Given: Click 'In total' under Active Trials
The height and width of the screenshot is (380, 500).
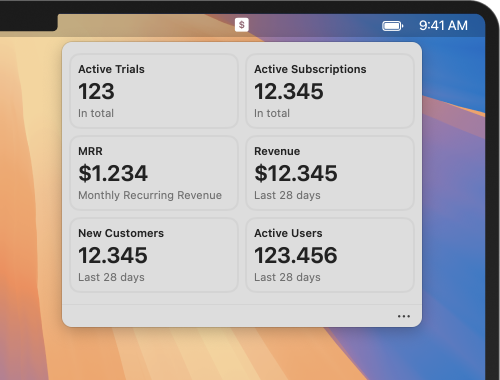Looking at the screenshot, I should [x=96, y=113].
